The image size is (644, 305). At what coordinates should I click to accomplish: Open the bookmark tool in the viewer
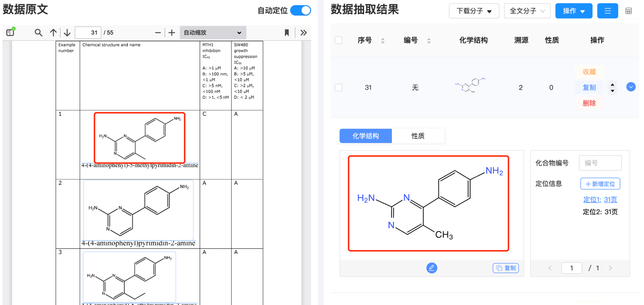[287, 32]
